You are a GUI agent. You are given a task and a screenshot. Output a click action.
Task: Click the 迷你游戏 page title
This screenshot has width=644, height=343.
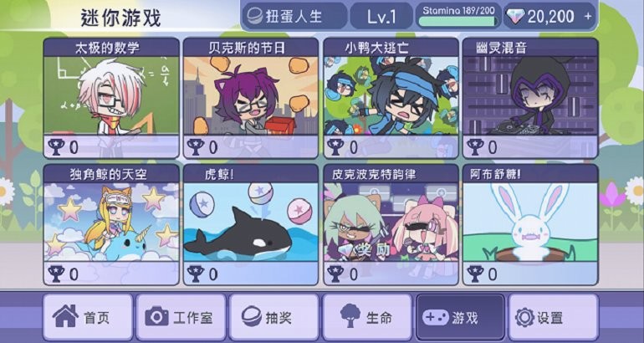[x=120, y=18]
